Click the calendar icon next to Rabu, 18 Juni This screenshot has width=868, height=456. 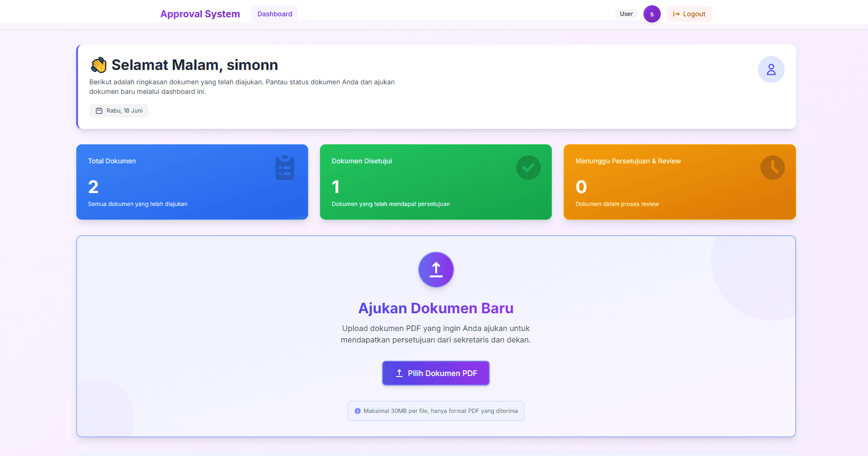[x=99, y=110]
